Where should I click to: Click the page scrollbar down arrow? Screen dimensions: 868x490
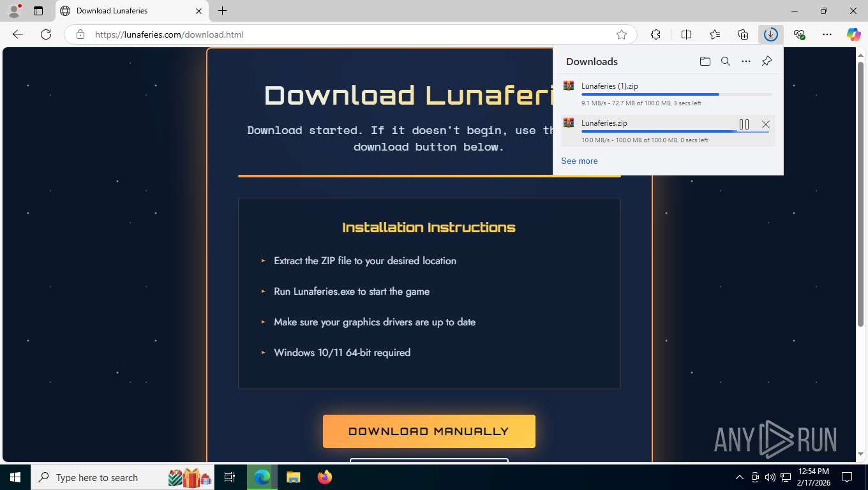861,454
